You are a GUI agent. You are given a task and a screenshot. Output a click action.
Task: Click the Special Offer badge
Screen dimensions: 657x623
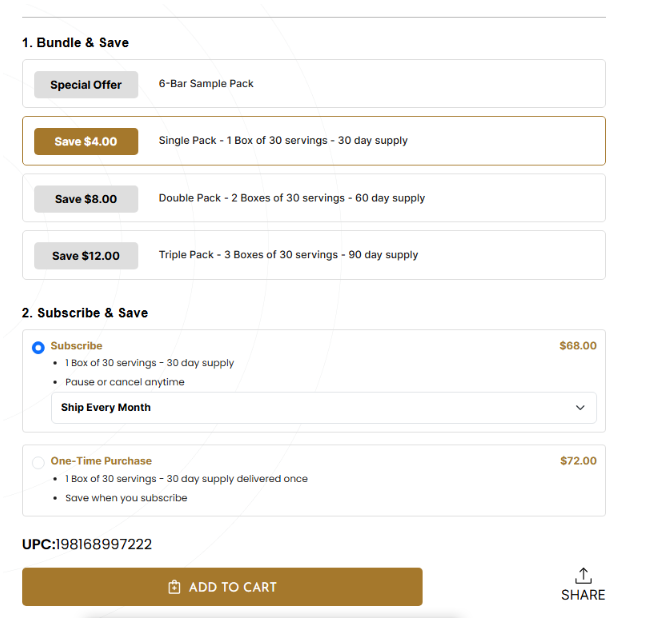coord(86,85)
